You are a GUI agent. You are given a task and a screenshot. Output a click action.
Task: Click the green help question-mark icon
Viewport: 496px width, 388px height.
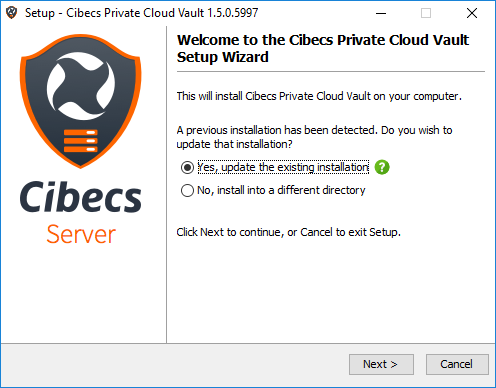pyautogui.click(x=382, y=167)
